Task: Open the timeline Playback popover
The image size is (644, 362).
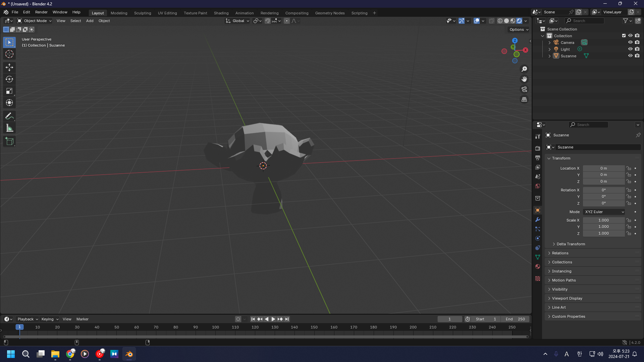Action: coord(28,319)
